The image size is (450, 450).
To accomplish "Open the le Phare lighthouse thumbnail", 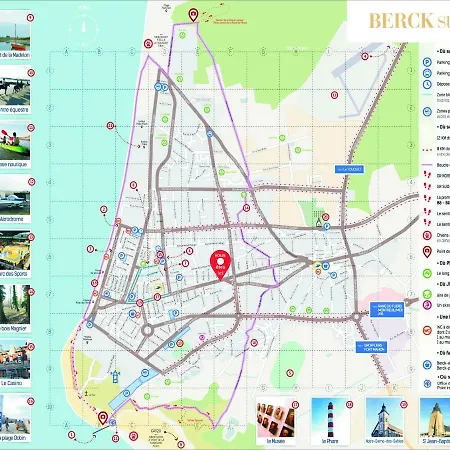I will pos(330,421).
